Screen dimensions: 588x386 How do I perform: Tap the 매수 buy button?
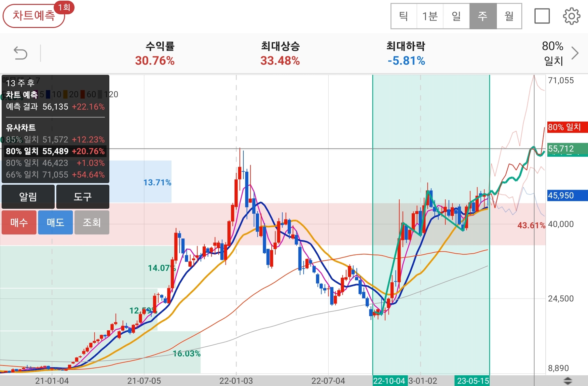point(19,222)
